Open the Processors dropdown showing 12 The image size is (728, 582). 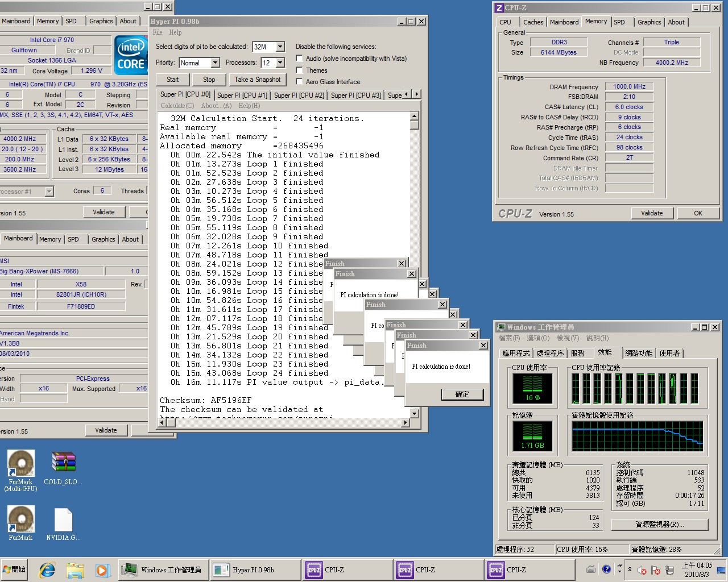281,63
